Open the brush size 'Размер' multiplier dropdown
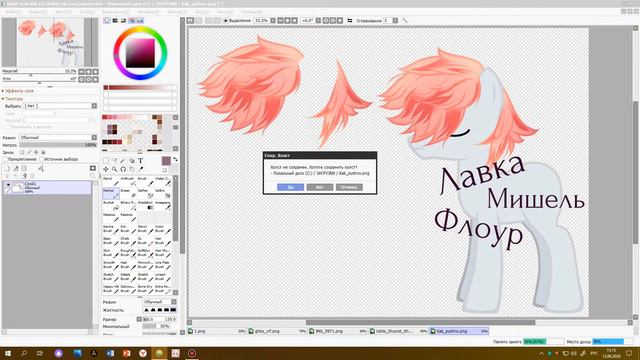 pos(139,319)
